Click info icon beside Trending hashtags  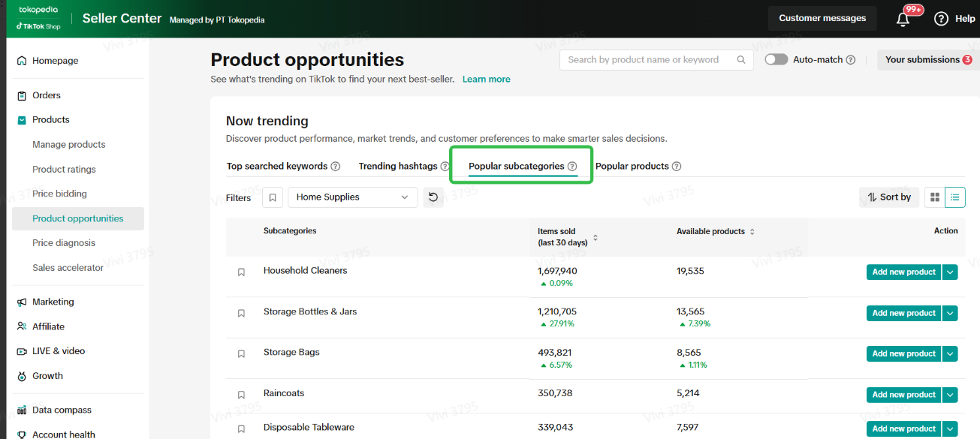(445, 167)
